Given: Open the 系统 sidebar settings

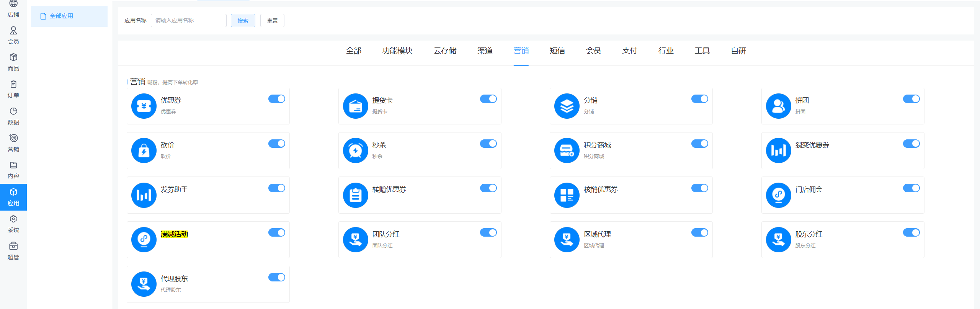Looking at the screenshot, I should (x=13, y=224).
